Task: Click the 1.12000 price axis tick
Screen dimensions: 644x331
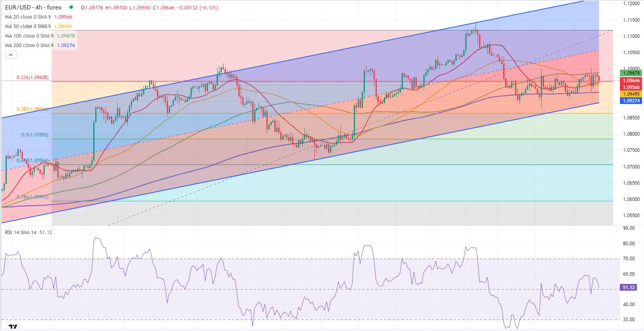Action: (631, 4)
